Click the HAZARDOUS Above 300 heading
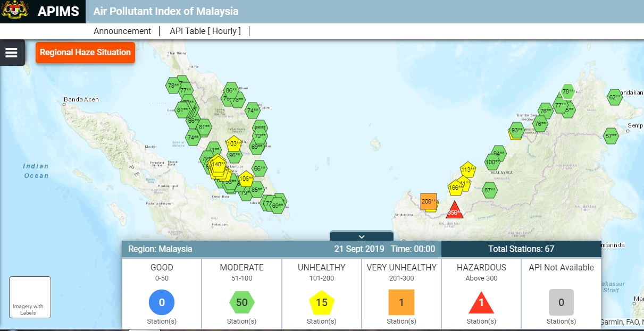This screenshot has width=644, height=331. [x=481, y=272]
